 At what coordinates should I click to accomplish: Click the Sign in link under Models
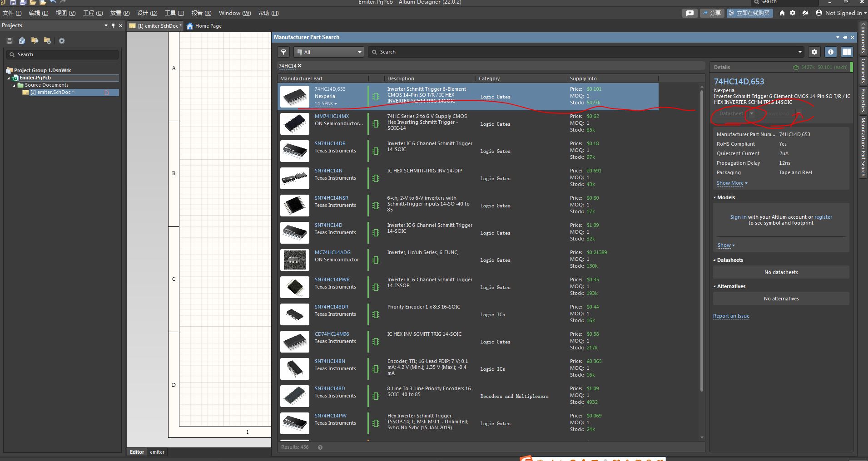pyautogui.click(x=738, y=217)
